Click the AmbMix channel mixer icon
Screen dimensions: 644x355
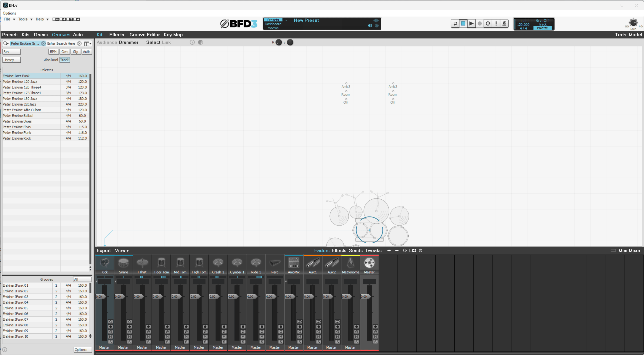[294, 263]
